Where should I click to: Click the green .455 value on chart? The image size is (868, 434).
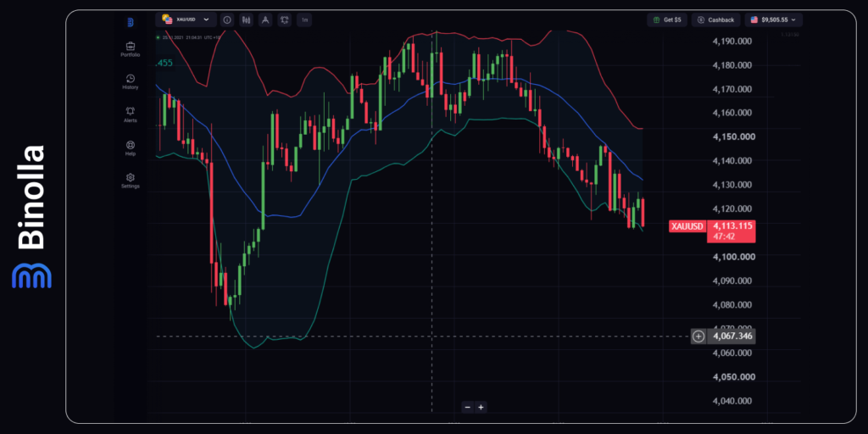pos(164,63)
